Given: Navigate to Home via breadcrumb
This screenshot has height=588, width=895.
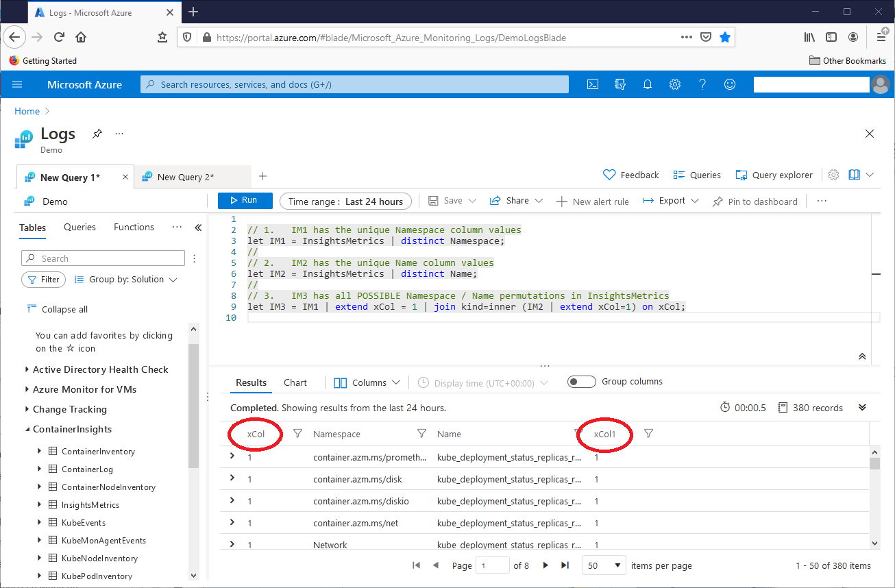Looking at the screenshot, I should click(x=27, y=110).
